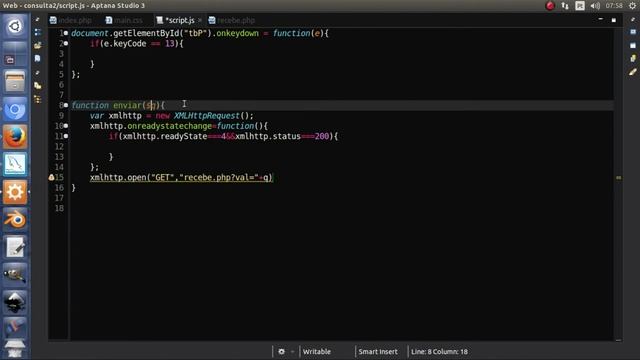Open the workspace switcher in the launcher
640x360 pixels.
click(15, 54)
